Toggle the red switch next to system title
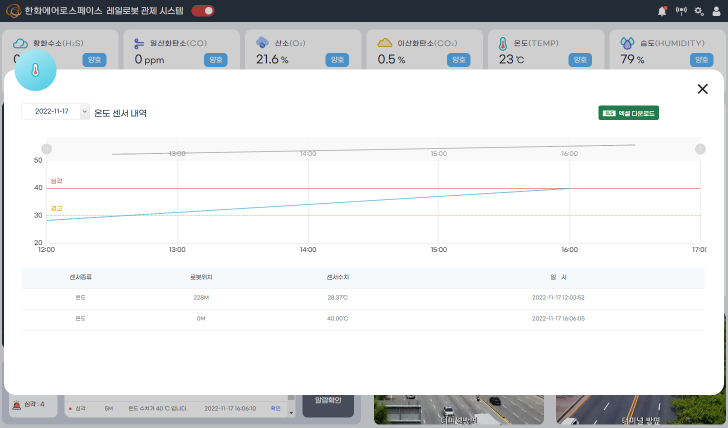This screenshot has width=728, height=428. 203,11
